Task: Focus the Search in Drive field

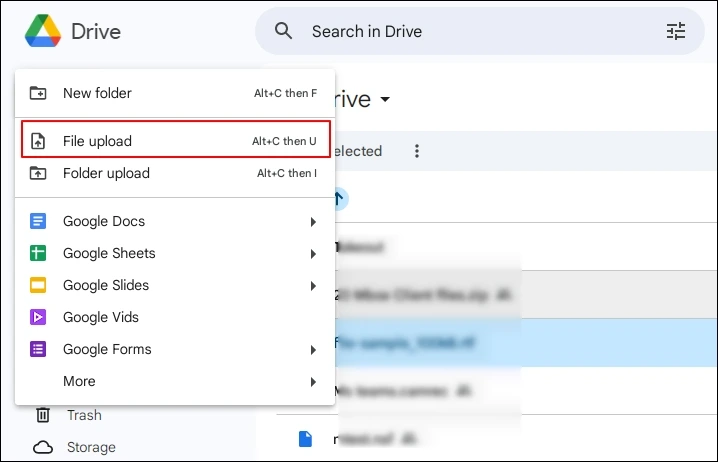Action: [x=479, y=31]
